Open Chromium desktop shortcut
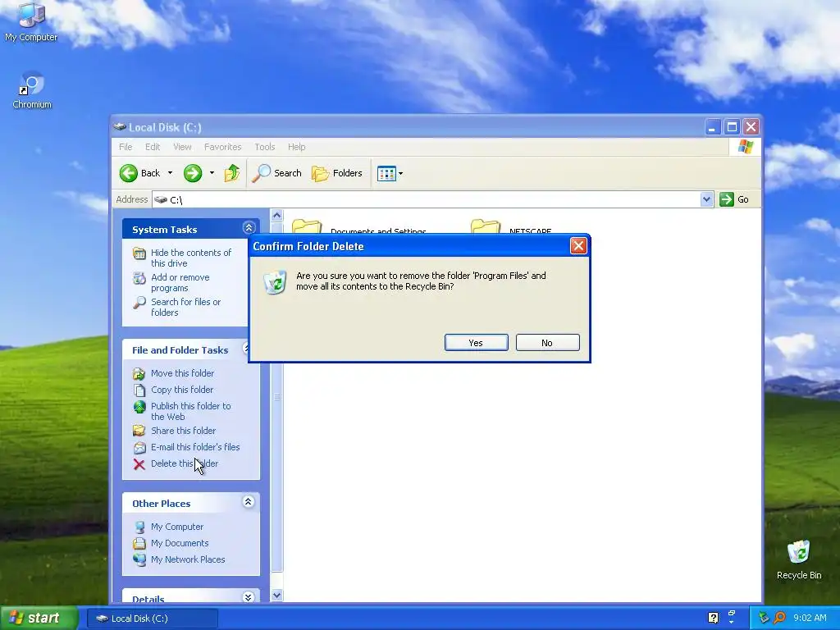 pos(32,89)
